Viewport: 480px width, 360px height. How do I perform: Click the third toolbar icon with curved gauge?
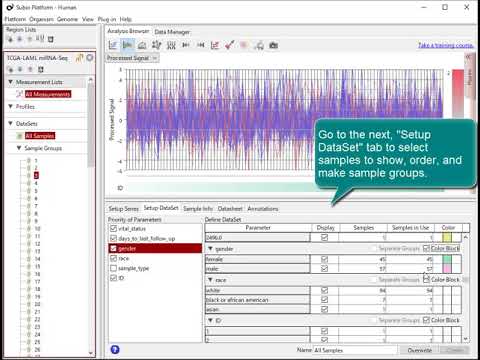(x=142, y=45)
